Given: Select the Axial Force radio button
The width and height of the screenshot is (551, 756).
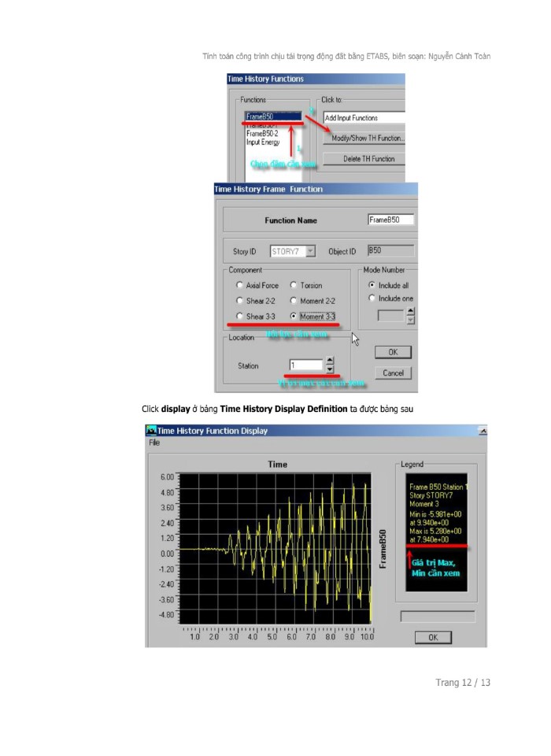Looking at the screenshot, I should (239, 286).
